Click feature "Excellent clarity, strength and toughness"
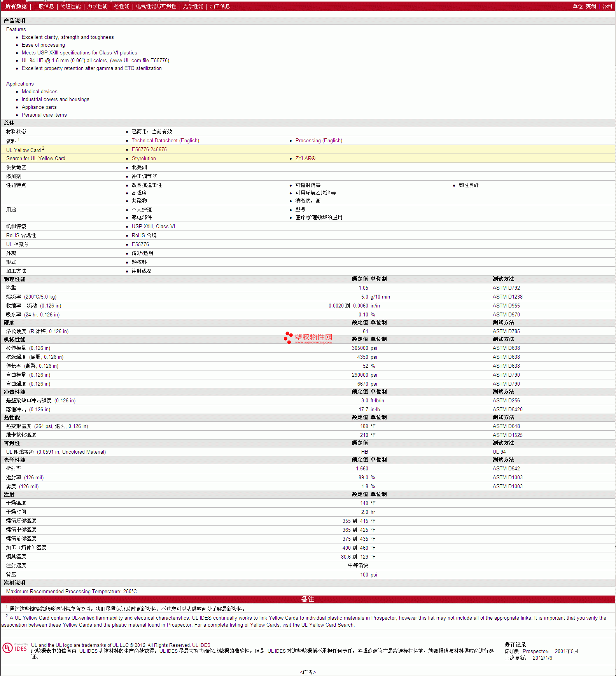 point(68,37)
